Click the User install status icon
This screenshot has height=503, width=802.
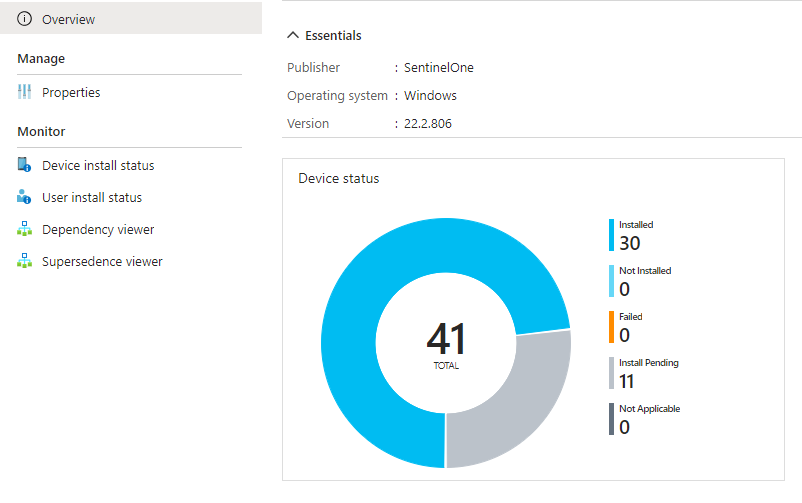pyautogui.click(x=25, y=198)
